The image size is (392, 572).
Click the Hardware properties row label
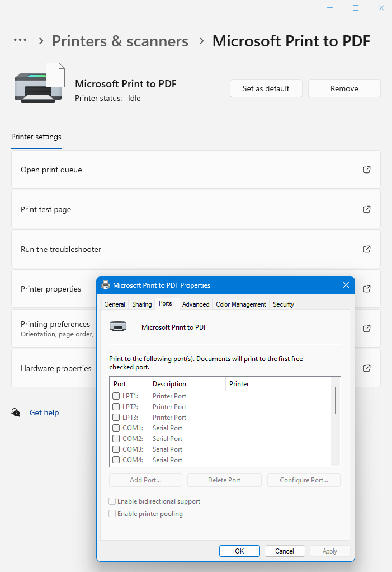point(56,368)
